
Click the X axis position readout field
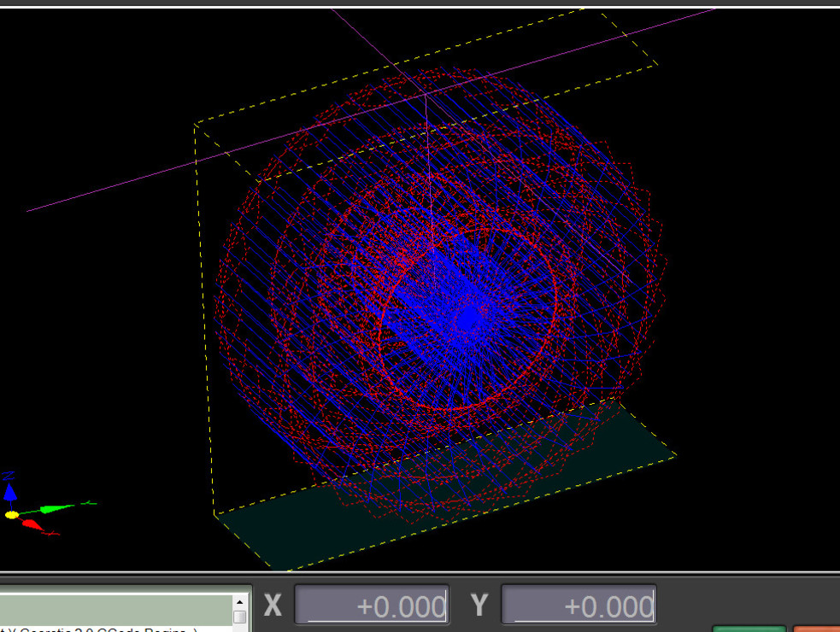(372, 605)
